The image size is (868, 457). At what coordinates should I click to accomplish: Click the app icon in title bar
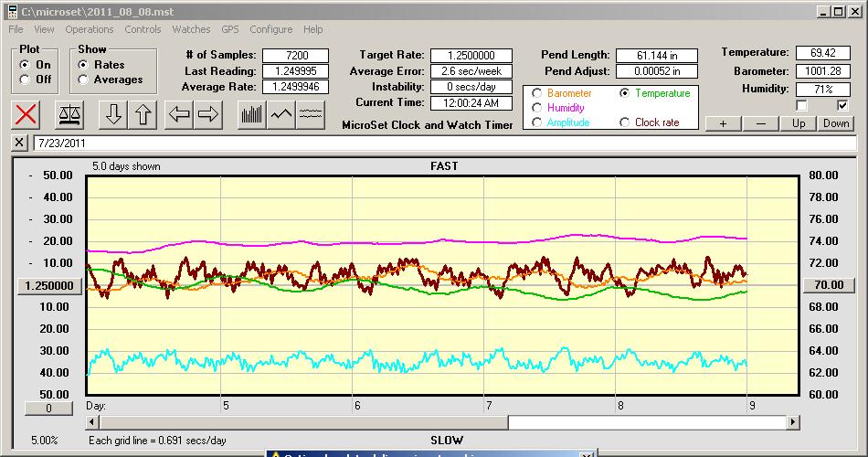[12, 11]
